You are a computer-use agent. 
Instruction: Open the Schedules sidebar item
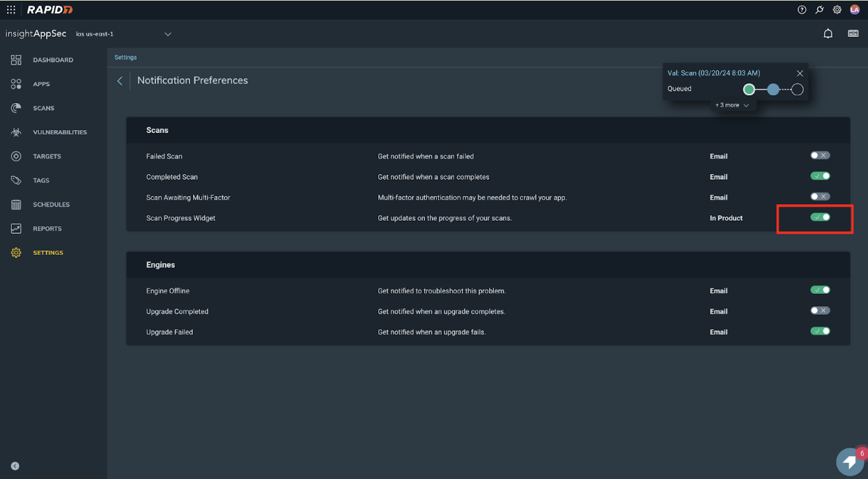point(51,205)
